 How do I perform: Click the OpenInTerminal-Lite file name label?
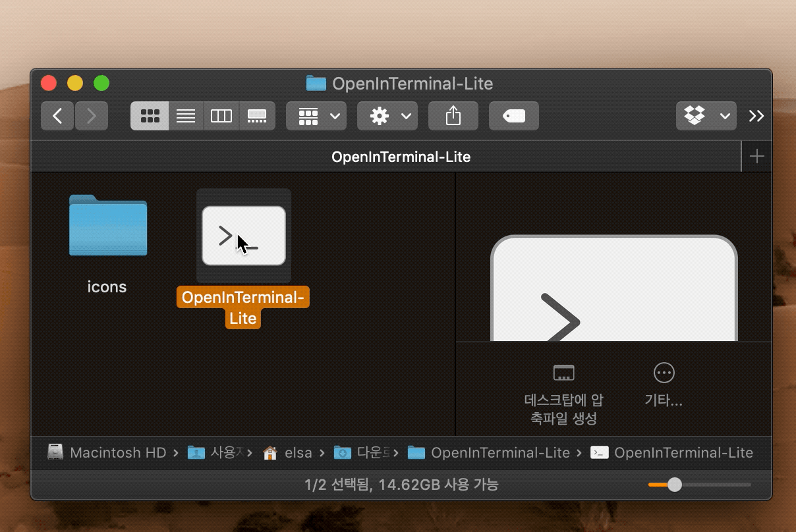click(243, 308)
